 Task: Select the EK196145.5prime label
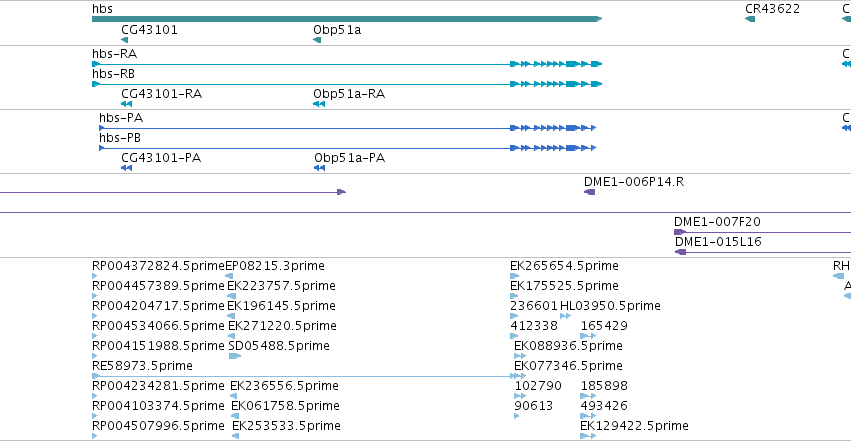tap(281, 306)
